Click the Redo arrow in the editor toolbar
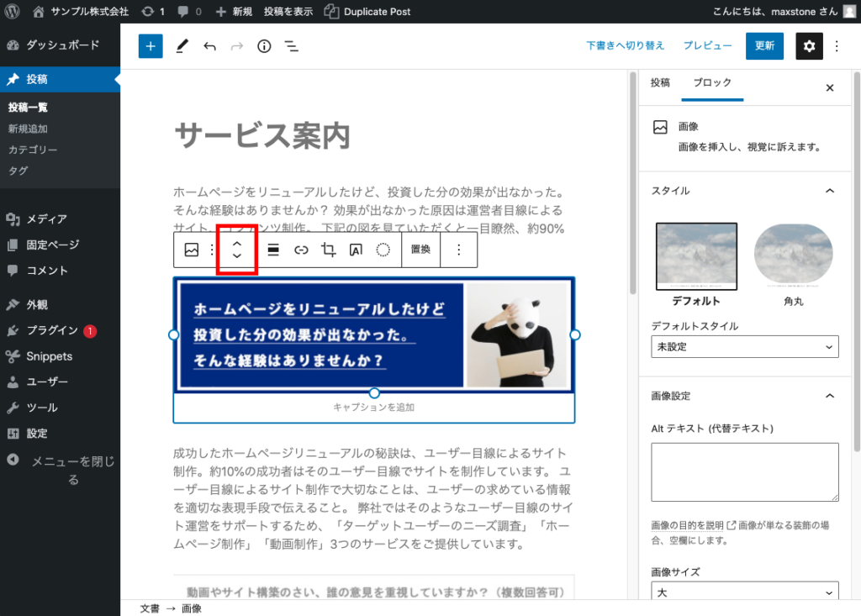 pyautogui.click(x=236, y=46)
